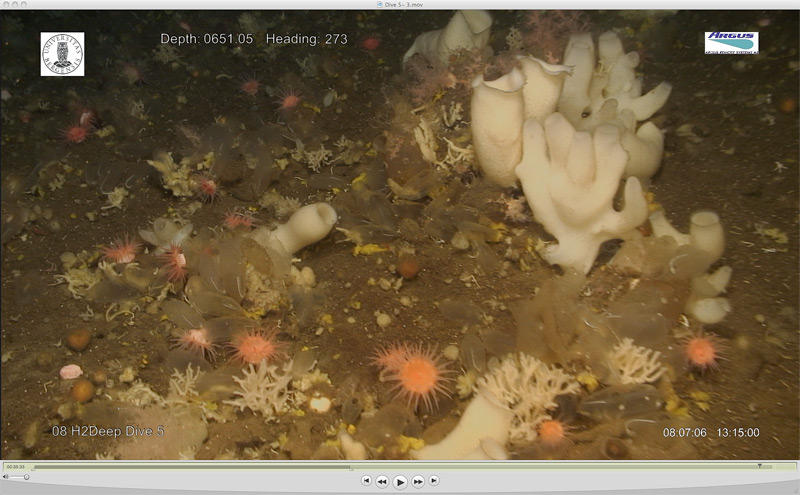Jump to the start of the movie
The width and height of the screenshot is (800, 495).
click(366, 481)
